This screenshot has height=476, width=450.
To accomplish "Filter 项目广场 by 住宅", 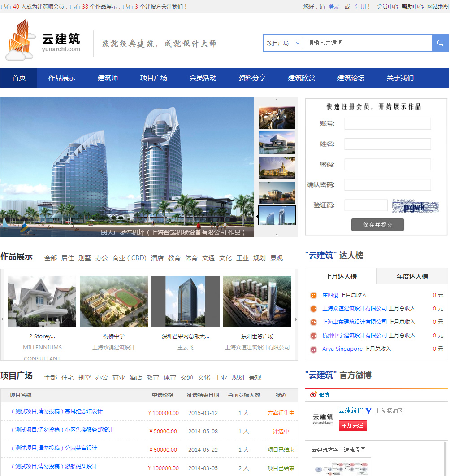I will 68,377.
